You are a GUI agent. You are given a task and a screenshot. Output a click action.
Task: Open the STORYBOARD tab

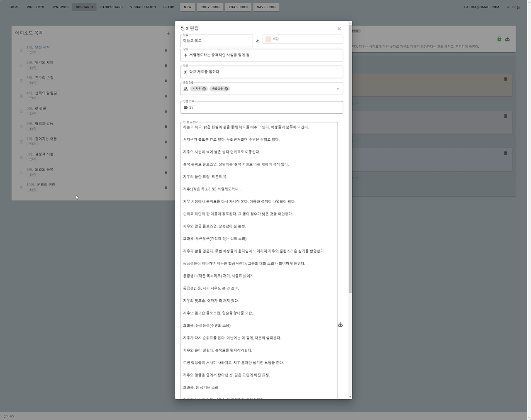[x=112, y=7]
